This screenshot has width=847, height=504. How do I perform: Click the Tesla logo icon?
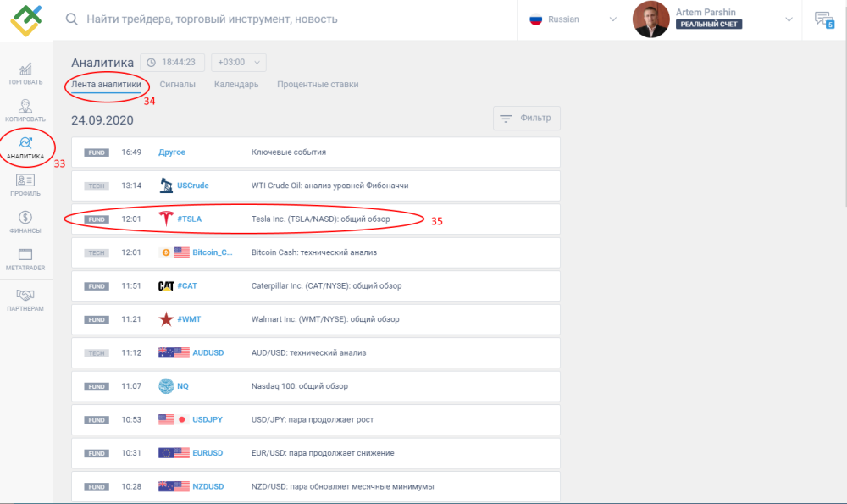[x=166, y=219]
